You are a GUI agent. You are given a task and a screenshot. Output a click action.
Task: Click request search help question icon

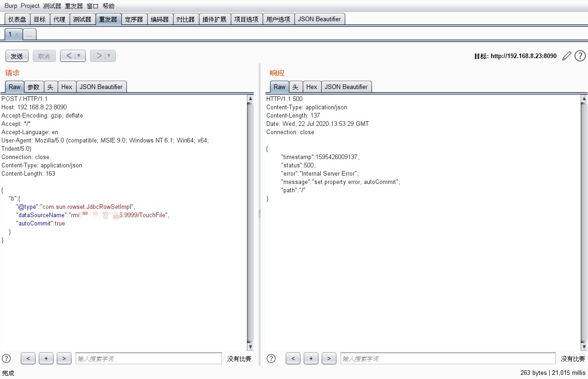pyautogui.click(x=6, y=358)
